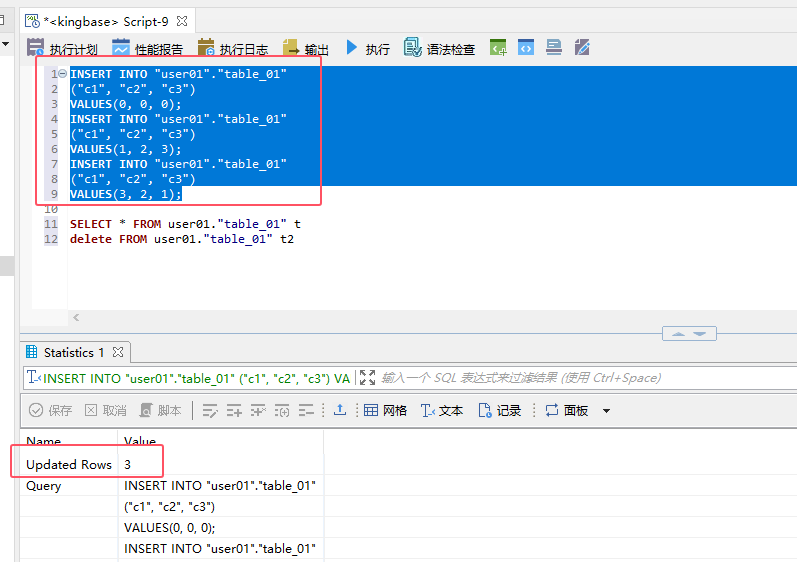Click the 脚本 script button
The height and width of the screenshot is (562, 797).
[160, 410]
